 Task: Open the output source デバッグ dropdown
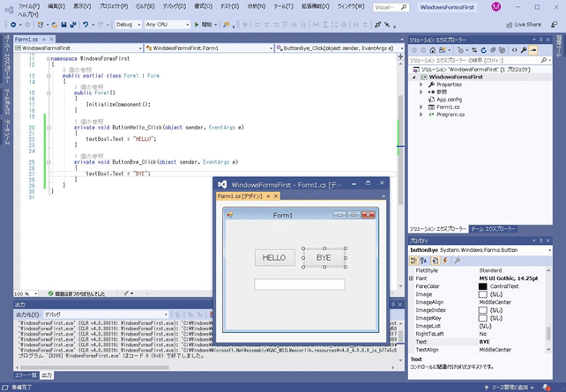click(166, 314)
